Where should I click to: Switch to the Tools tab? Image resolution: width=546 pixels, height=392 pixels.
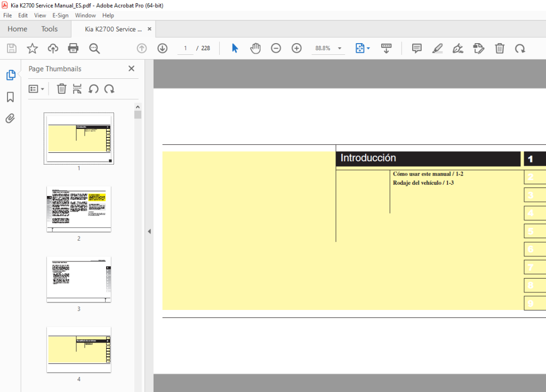(50, 29)
